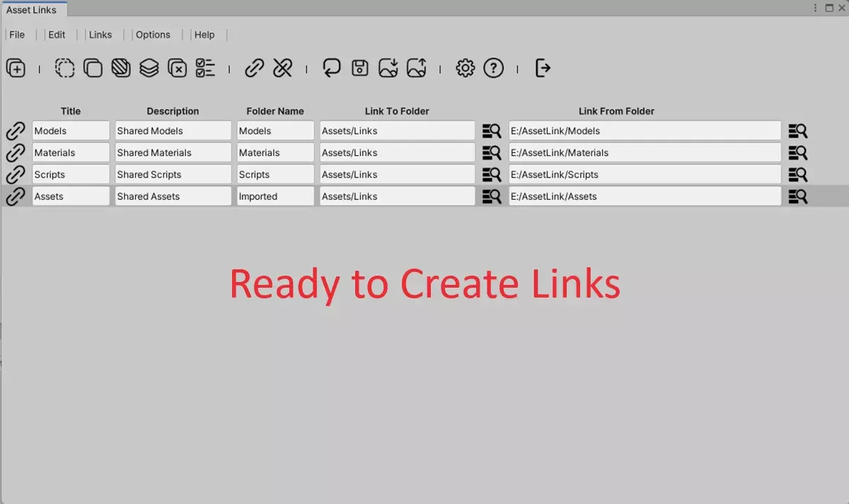Click the E:/AssetLink/Scripts path field
Image resolution: width=849 pixels, height=504 pixels.
point(645,175)
